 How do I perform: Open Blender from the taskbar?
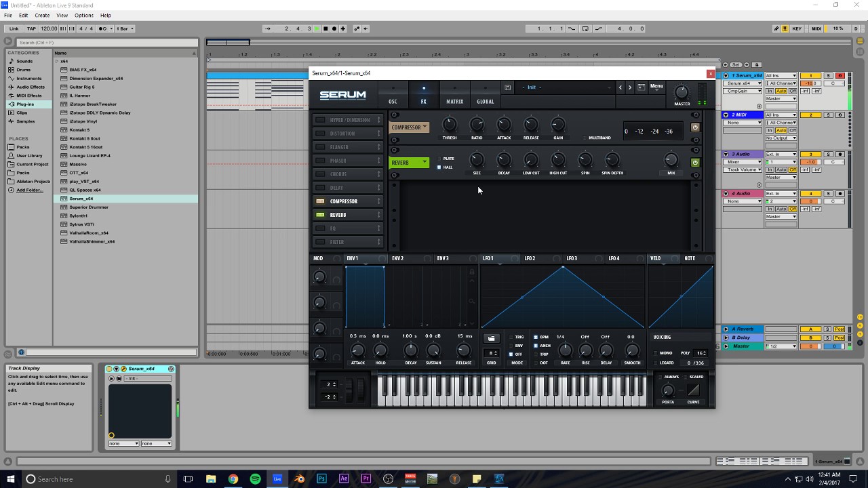pyautogui.click(x=299, y=479)
